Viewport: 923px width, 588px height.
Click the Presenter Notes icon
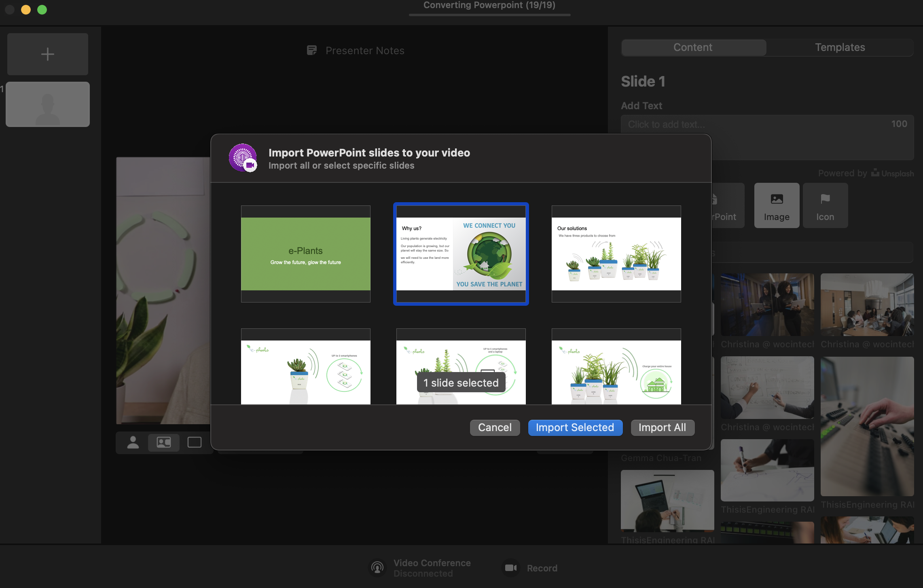coord(312,51)
